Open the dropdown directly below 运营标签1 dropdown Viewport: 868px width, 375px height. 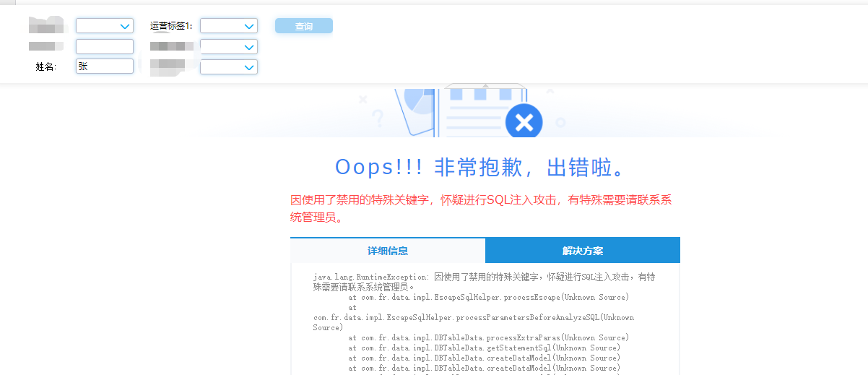[229, 47]
